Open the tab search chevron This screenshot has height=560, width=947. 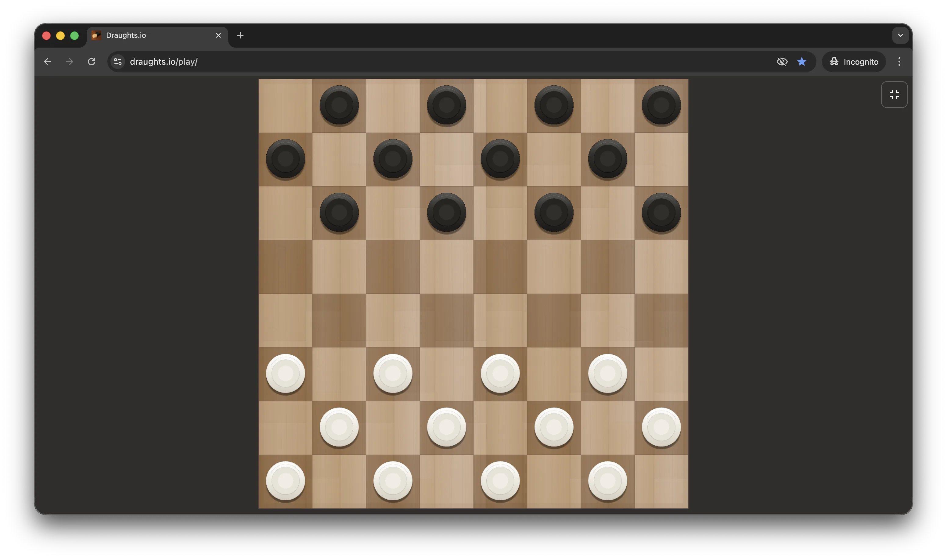pyautogui.click(x=901, y=35)
